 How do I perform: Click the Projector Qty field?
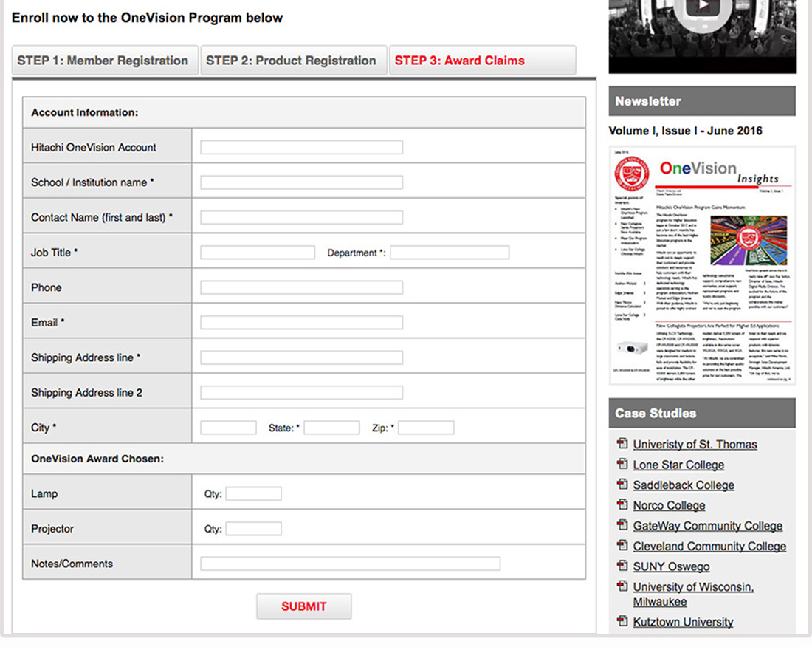(x=254, y=529)
